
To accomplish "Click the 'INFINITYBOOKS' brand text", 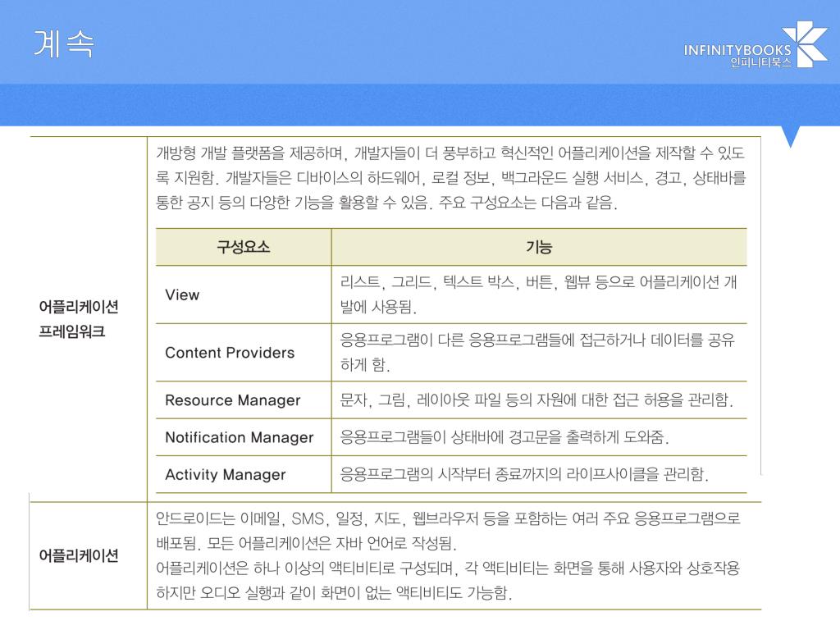I will pos(737,50).
